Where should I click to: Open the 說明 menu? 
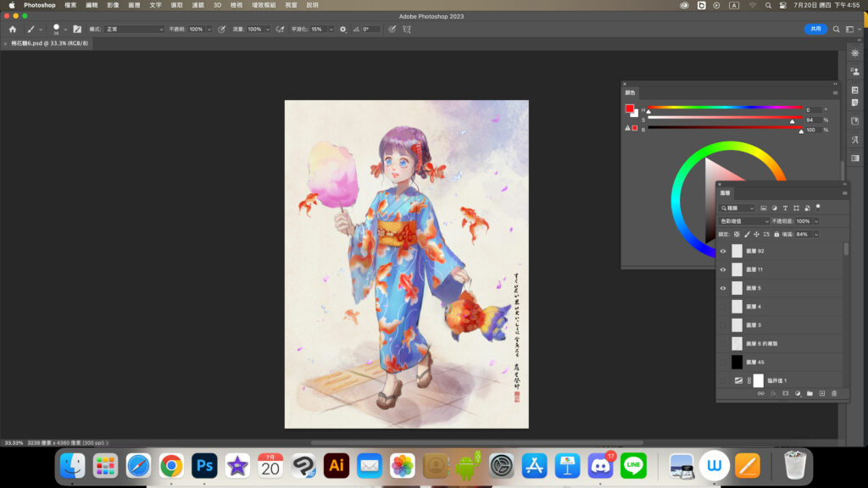click(x=312, y=5)
